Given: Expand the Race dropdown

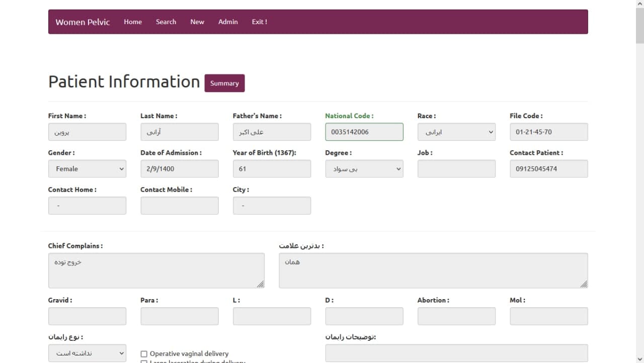Looking at the screenshot, I should point(456,132).
